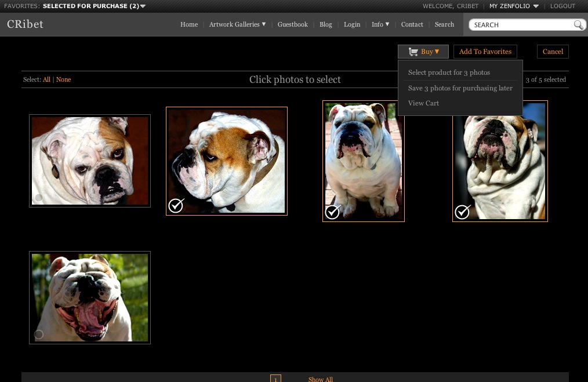
Task: Select the first bulldog photo using its circle
Action: [x=39, y=198]
